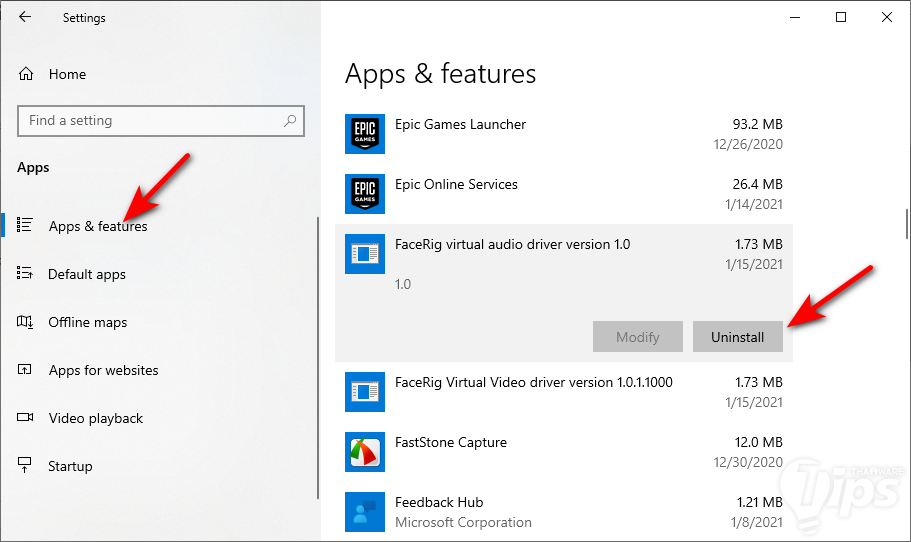Screen dimensions: 911x542
Task: Close the Settings window
Action: click(x=887, y=17)
